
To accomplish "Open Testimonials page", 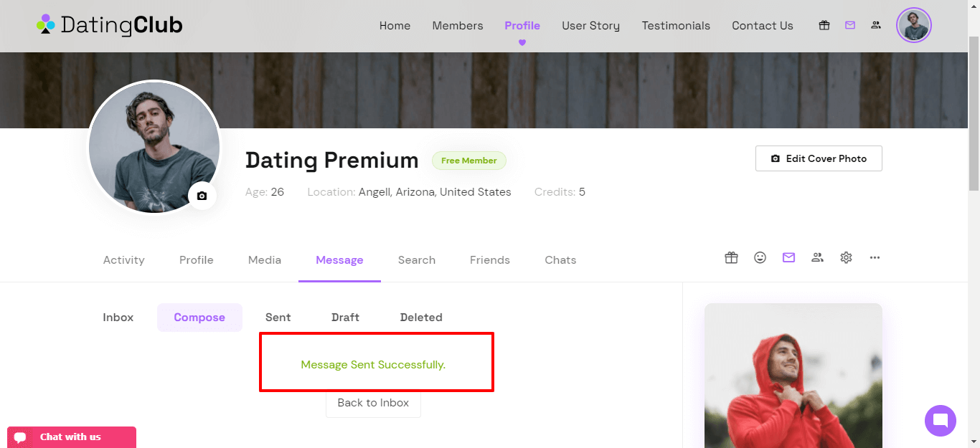I will point(676,26).
